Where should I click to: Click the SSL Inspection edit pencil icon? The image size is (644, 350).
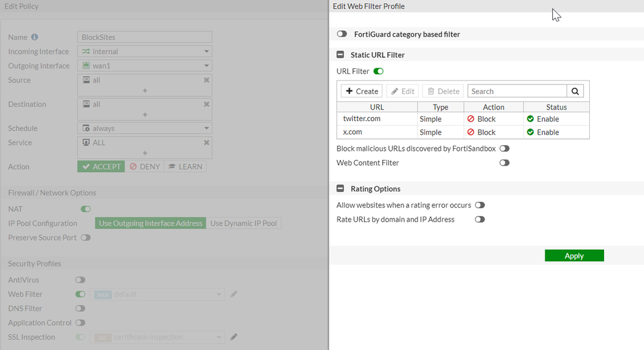[x=234, y=336]
